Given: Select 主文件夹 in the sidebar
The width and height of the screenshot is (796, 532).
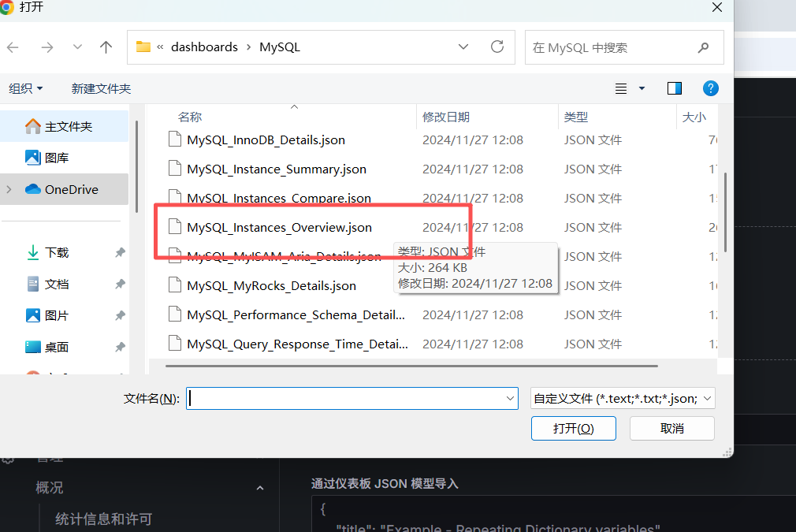Looking at the screenshot, I should coord(65,126).
